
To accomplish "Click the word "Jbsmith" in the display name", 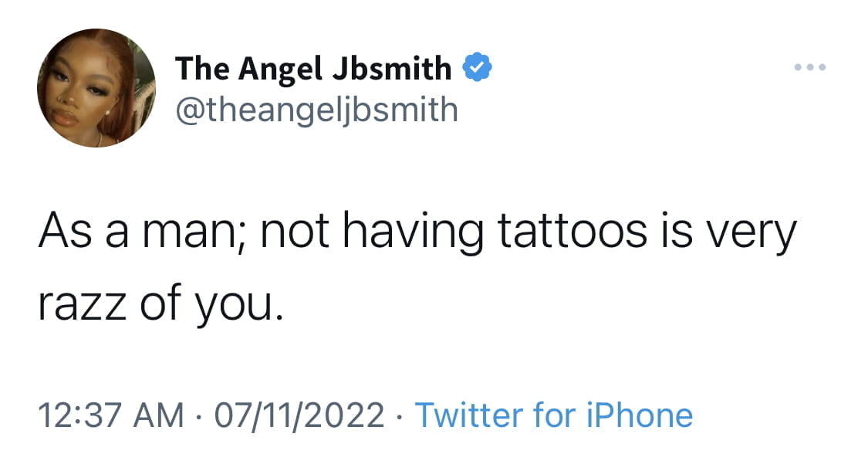I will [x=392, y=68].
